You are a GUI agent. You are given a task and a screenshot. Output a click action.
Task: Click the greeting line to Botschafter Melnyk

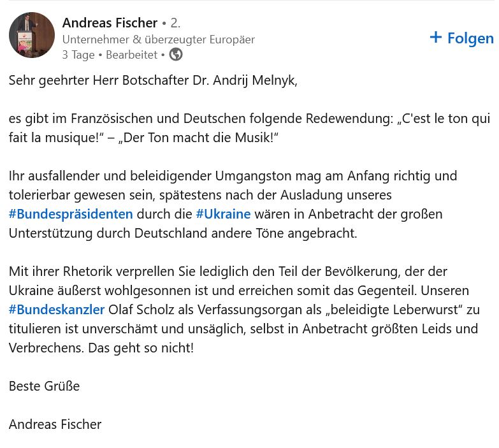coord(153,80)
